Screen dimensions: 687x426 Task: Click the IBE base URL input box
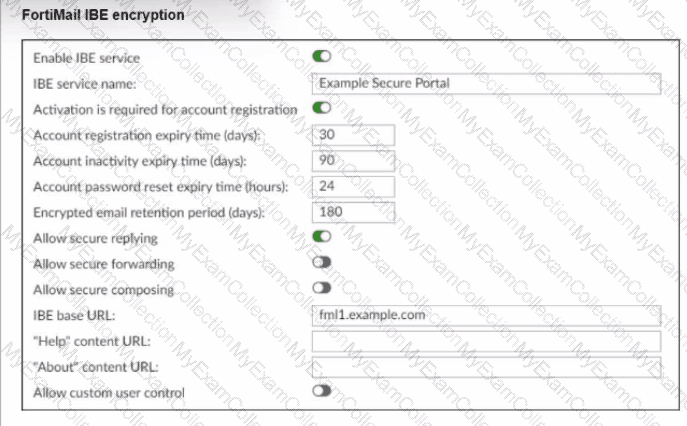point(486,316)
